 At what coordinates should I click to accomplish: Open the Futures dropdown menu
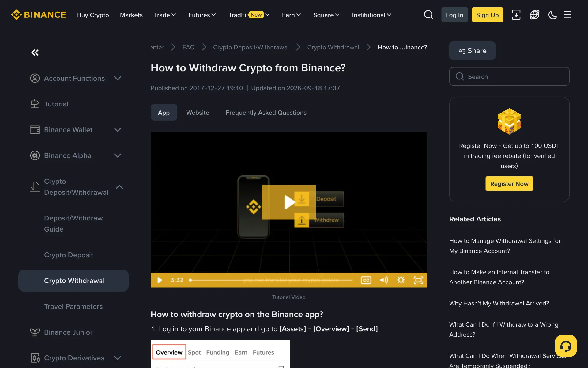tap(202, 15)
